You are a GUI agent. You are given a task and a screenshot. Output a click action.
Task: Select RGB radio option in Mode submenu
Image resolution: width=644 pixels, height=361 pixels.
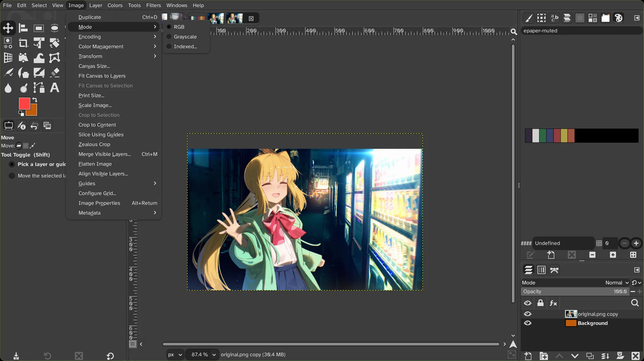point(169,27)
